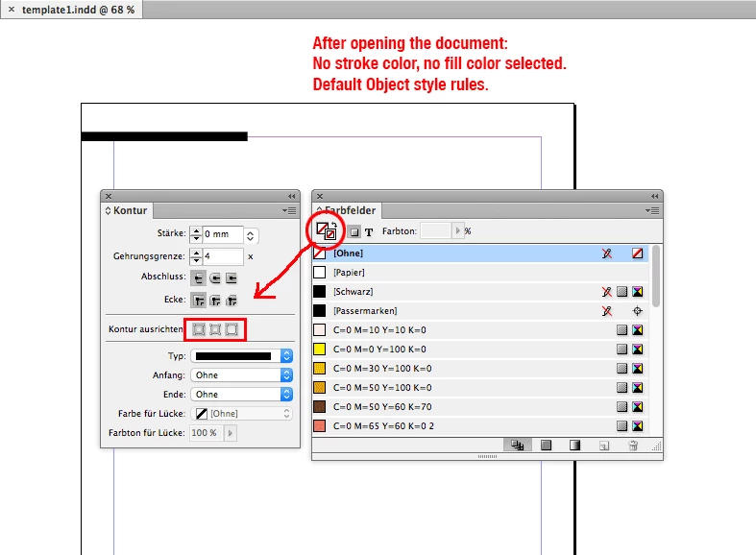Open Farbton für Lücke slider arrow
This screenshot has height=555, width=756.
tap(231, 433)
